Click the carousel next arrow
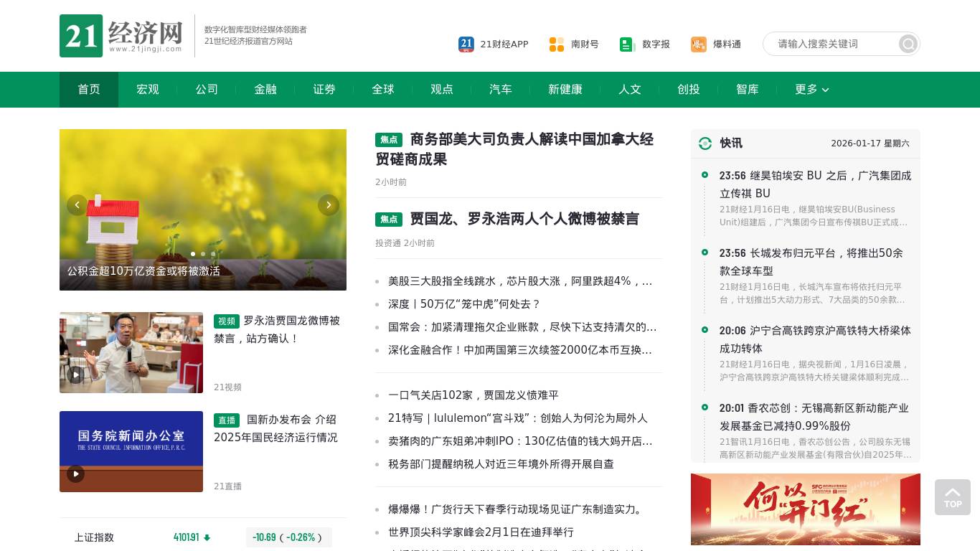 (329, 205)
